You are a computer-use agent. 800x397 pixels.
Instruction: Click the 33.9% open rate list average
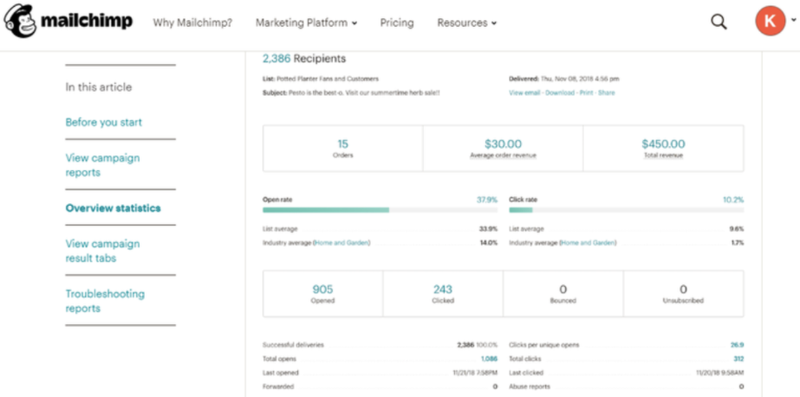pos(488,229)
